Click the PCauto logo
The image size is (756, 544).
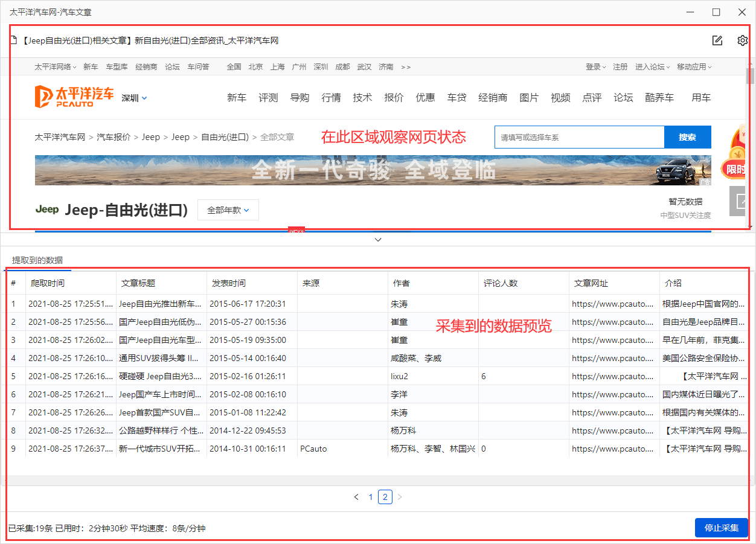pos(74,97)
